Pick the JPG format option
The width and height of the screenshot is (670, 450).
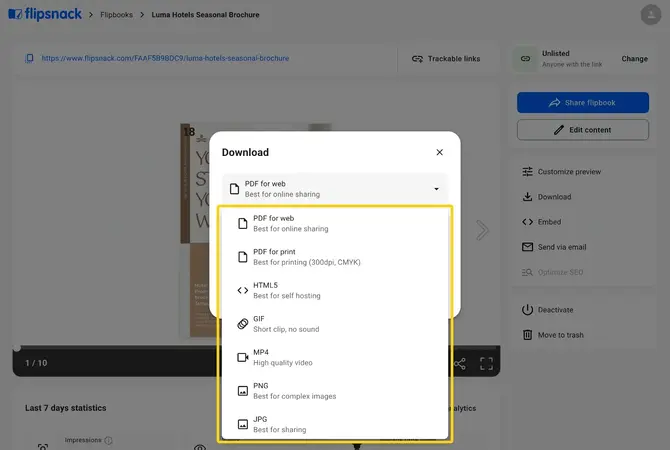tap(335, 424)
